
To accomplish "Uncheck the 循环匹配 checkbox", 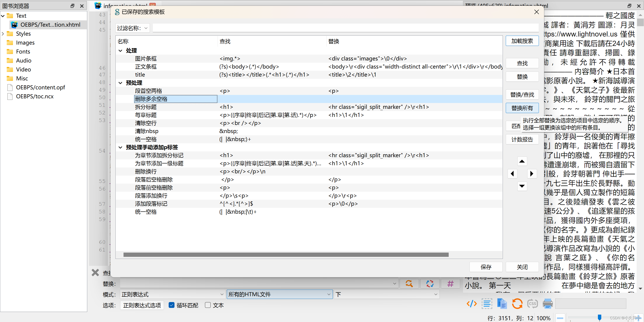I will point(172,305).
